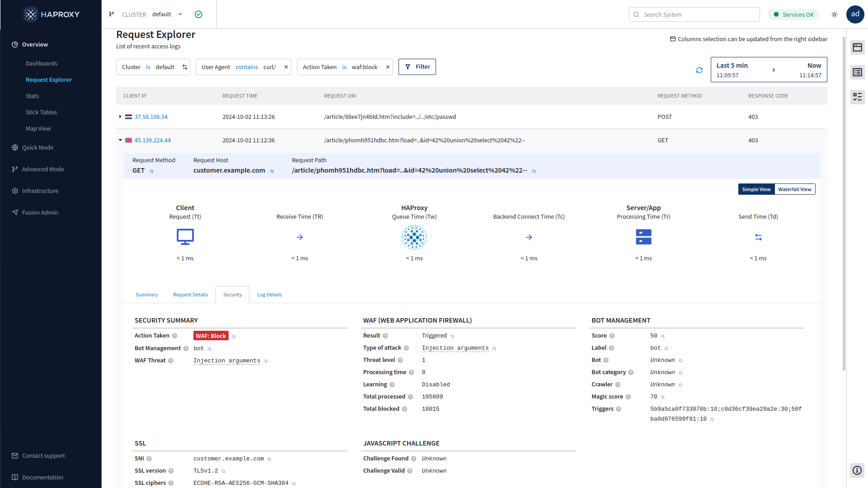
Task: Click the HAProxy queue time icon
Action: (x=414, y=237)
